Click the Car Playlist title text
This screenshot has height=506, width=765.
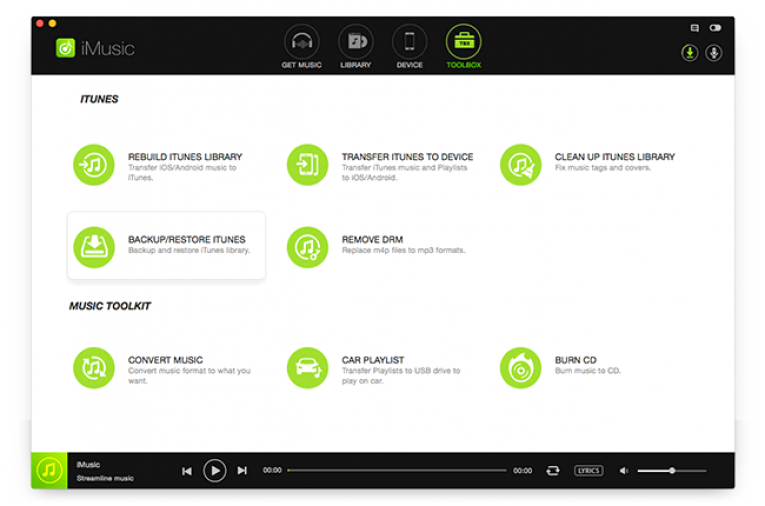tap(373, 360)
